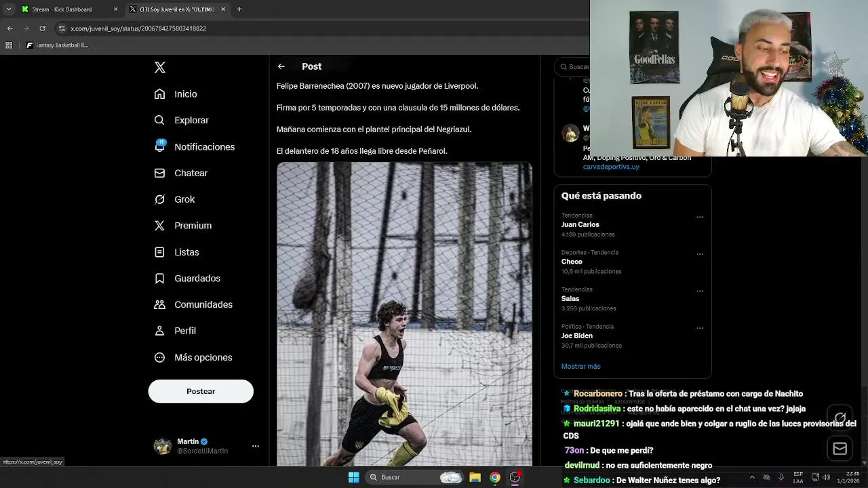Open Perfil person icon

159,331
